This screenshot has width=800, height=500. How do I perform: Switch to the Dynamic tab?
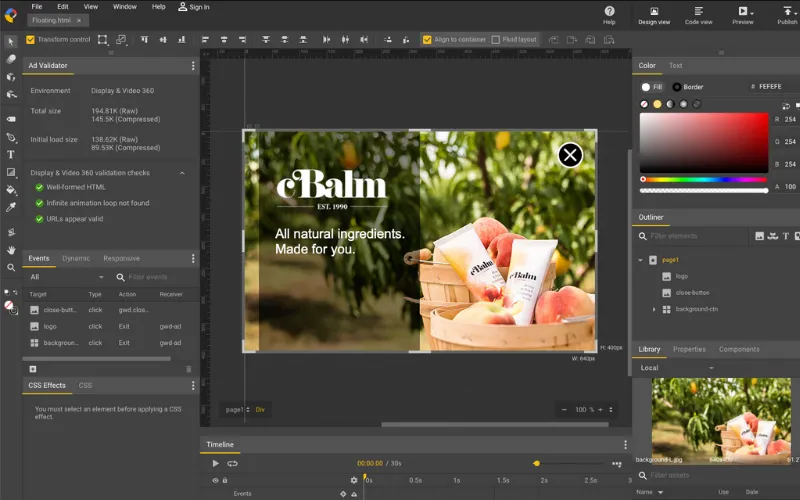coord(76,258)
